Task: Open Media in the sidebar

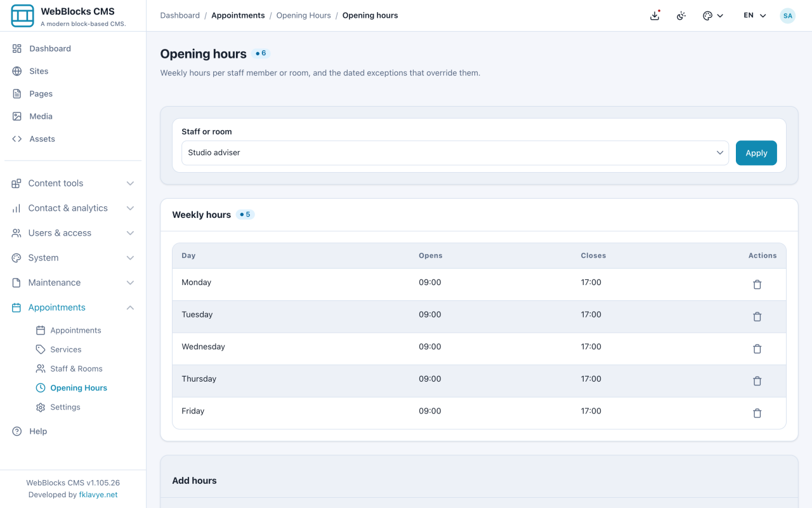Action: 73,116
